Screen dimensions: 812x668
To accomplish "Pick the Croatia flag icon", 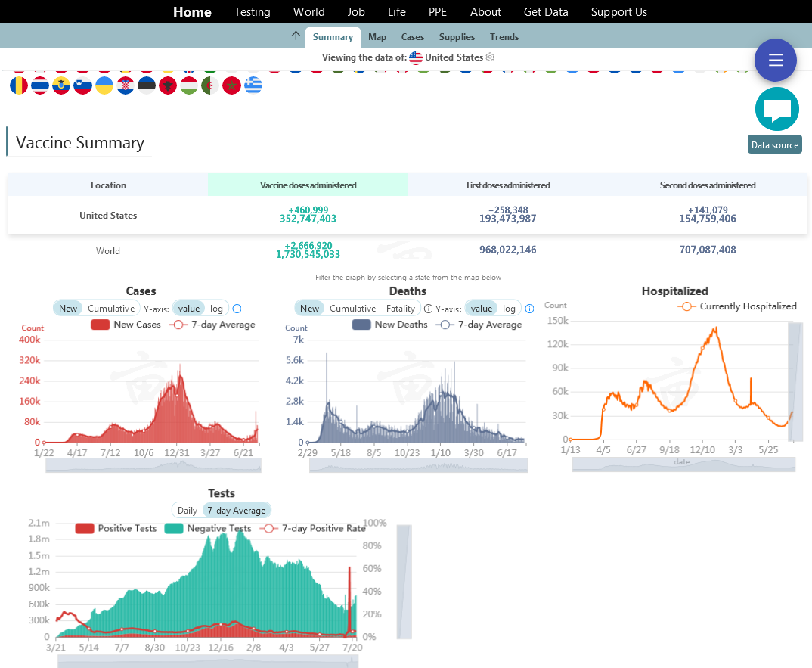I will 126,85.
